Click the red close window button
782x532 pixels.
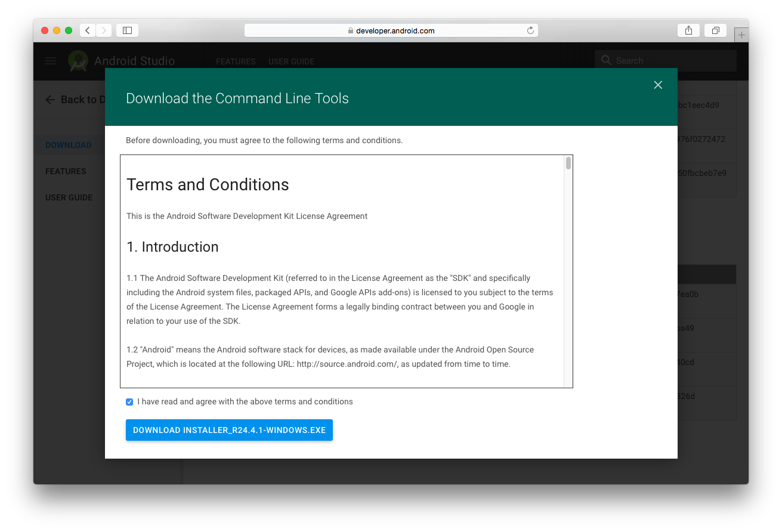pyautogui.click(x=45, y=30)
